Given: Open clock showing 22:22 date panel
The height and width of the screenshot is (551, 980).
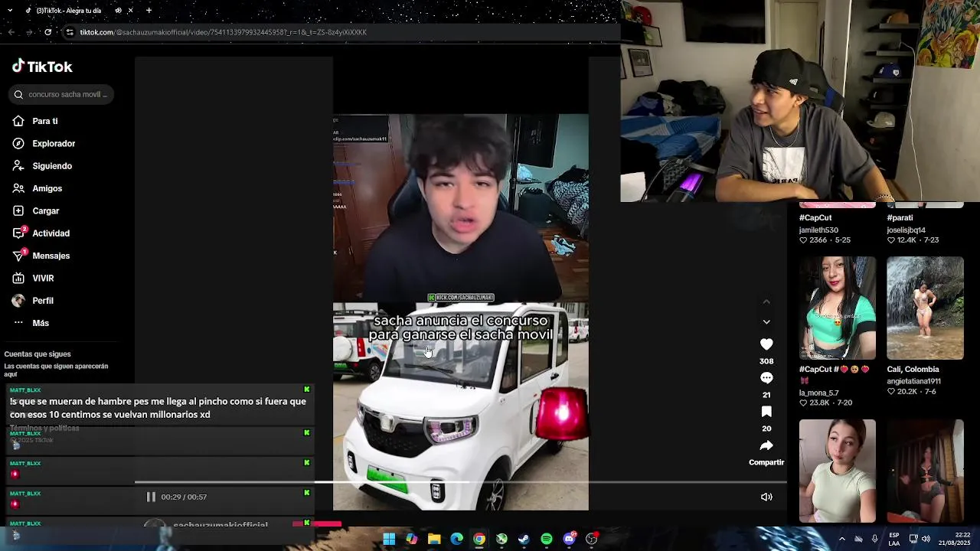Looking at the screenshot, I should (x=954, y=539).
